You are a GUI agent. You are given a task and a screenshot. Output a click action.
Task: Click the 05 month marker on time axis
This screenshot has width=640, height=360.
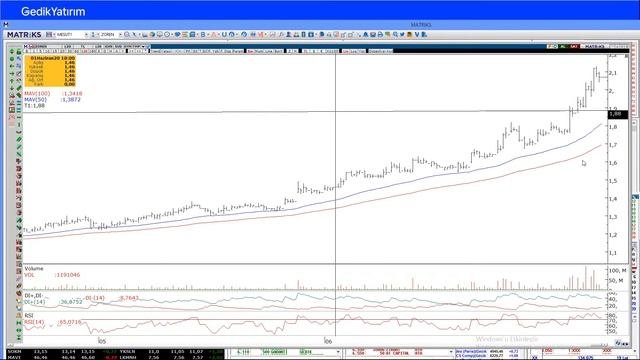[x=102, y=340]
